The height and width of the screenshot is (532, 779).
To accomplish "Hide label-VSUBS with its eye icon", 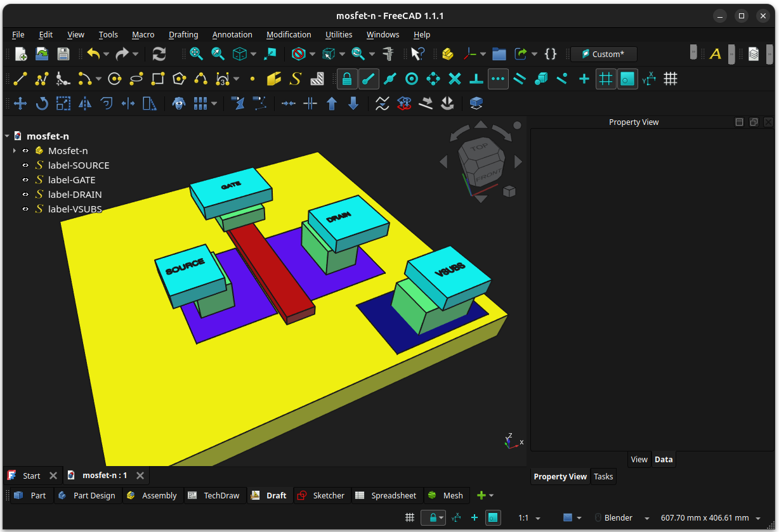I will pyautogui.click(x=26, y=209).
